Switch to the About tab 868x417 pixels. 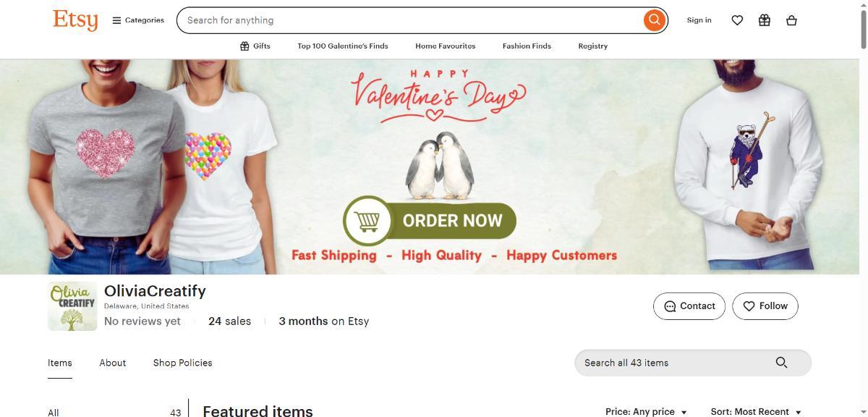click(113, 363)
